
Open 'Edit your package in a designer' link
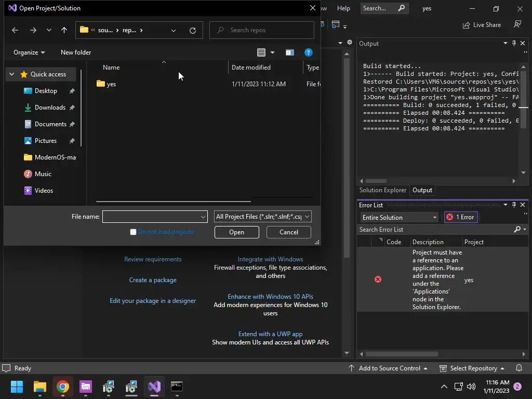tap(153, 301)
